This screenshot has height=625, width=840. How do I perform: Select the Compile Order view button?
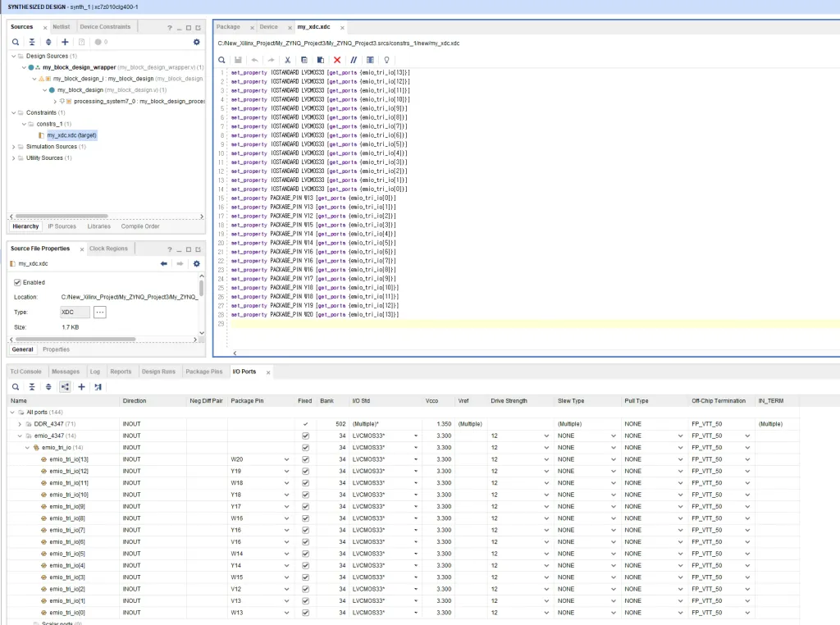point(140,226)
